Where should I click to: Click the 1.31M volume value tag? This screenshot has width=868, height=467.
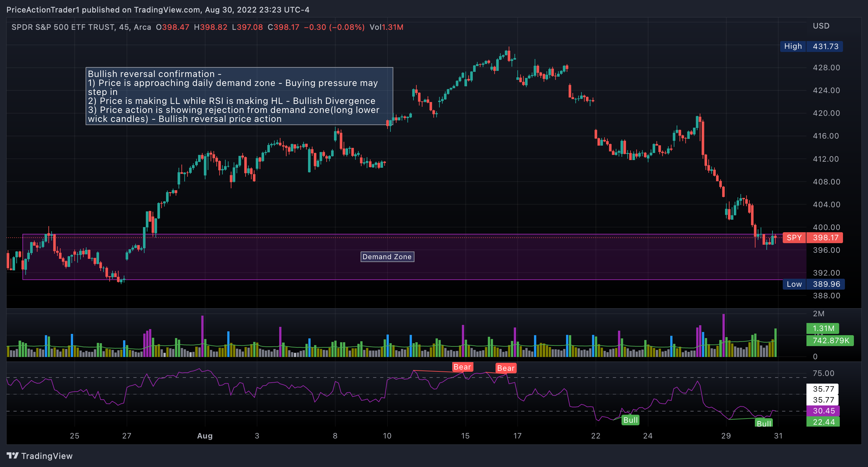point(822,328)
